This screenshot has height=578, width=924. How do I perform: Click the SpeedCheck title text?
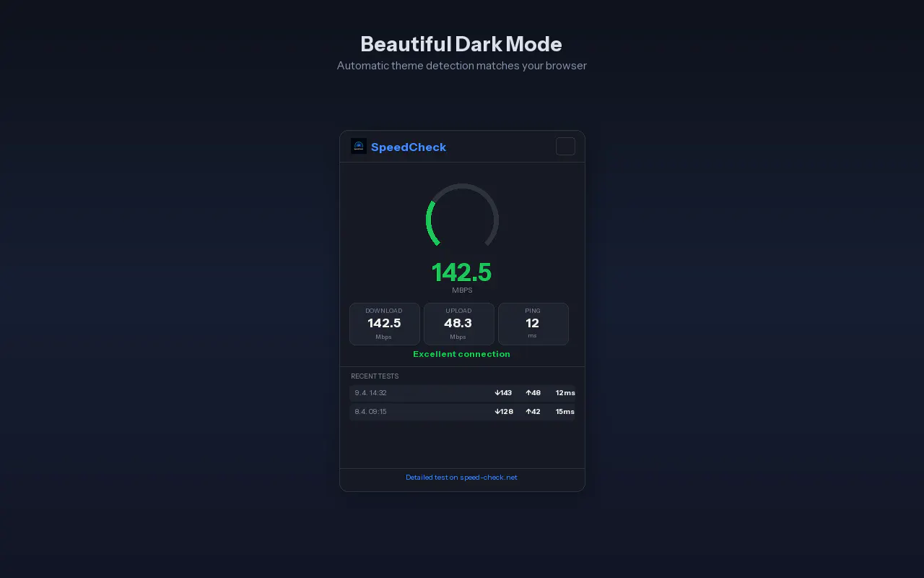pos(409,147)
